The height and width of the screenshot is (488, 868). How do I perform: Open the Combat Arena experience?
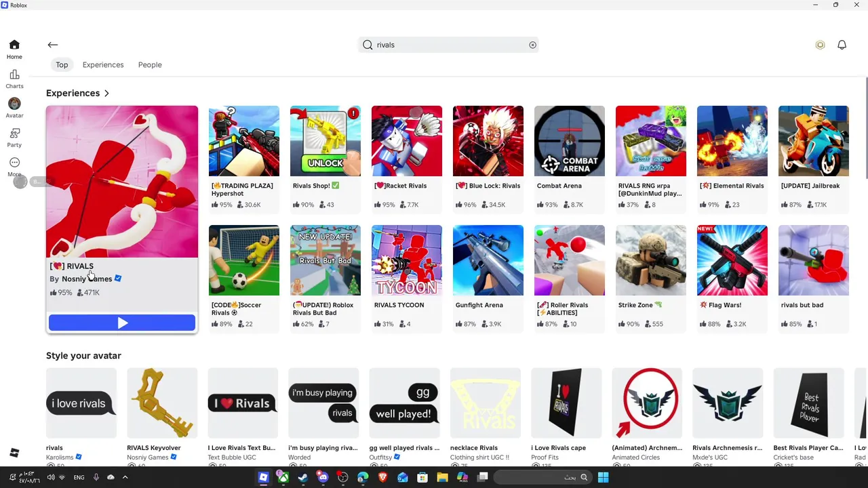point(570,159)
